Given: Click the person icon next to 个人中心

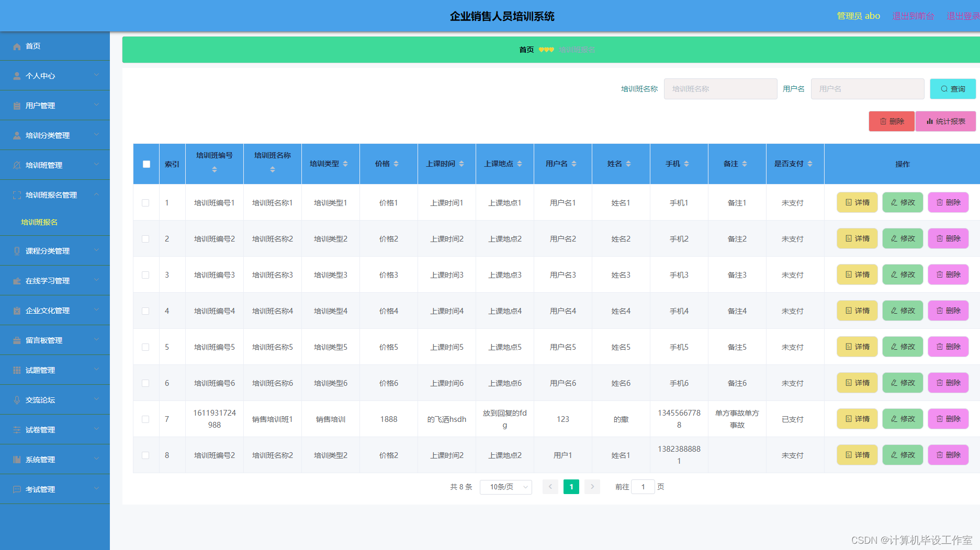Looking at the screenshot, I should pos(17,76).
